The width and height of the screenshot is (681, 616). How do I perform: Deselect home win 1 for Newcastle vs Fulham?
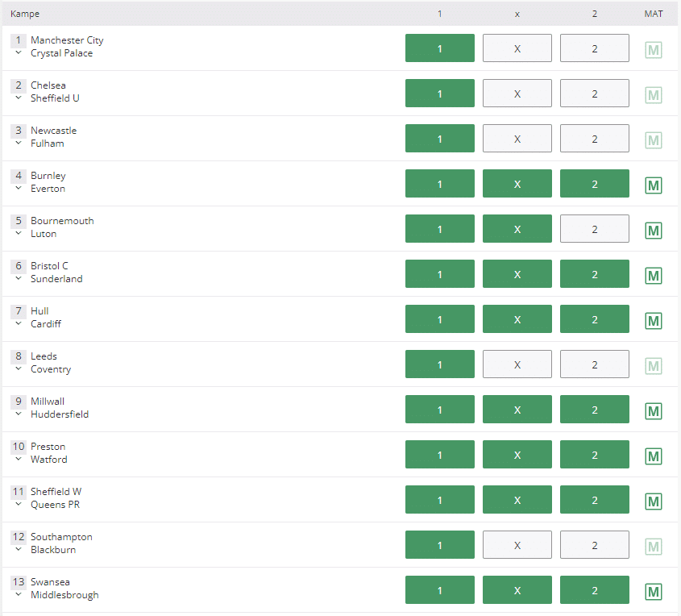coord(440,139)
